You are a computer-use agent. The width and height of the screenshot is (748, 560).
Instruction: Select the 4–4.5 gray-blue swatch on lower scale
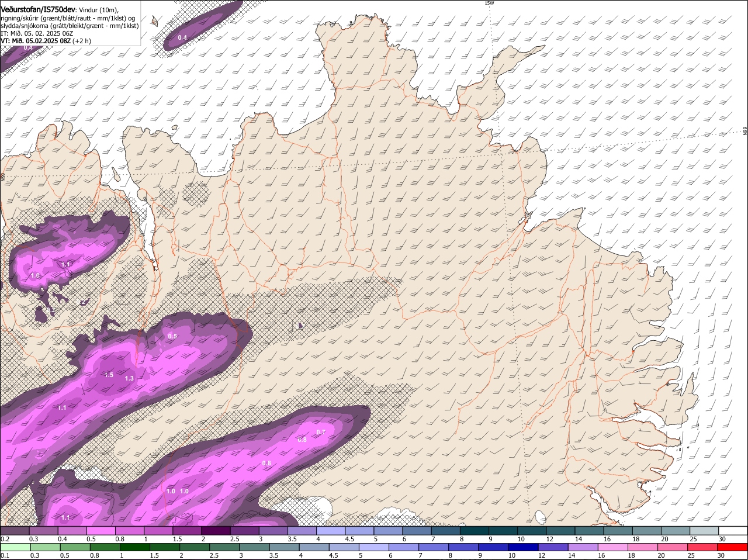coord(314,547)
